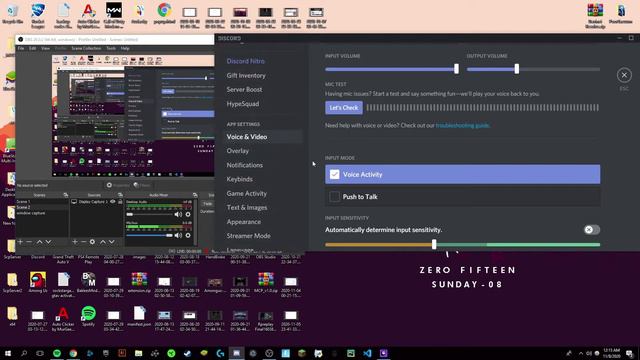
Task: Select Server Boost in Discord settings
Action: click(244, 89)
